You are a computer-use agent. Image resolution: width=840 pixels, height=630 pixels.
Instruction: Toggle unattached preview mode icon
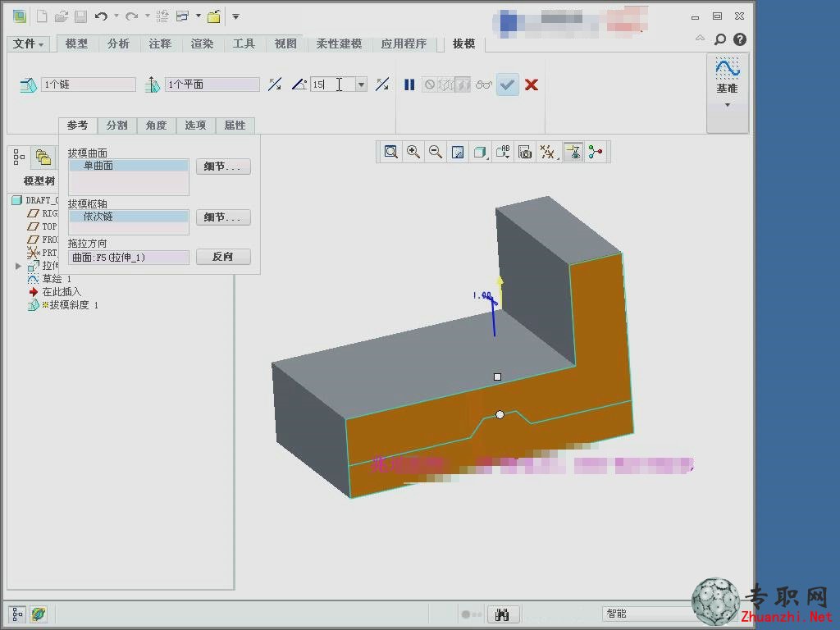click(x=463, y=84)
